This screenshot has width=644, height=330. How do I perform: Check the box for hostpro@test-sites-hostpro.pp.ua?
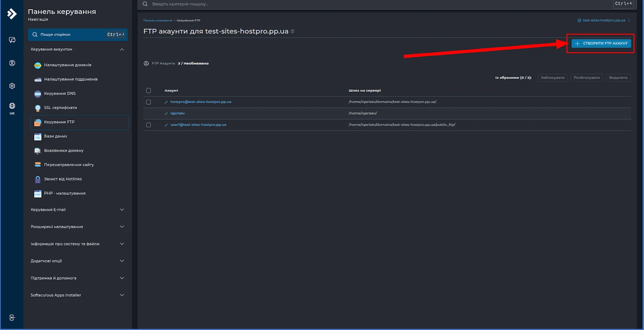tap(149, 102)
